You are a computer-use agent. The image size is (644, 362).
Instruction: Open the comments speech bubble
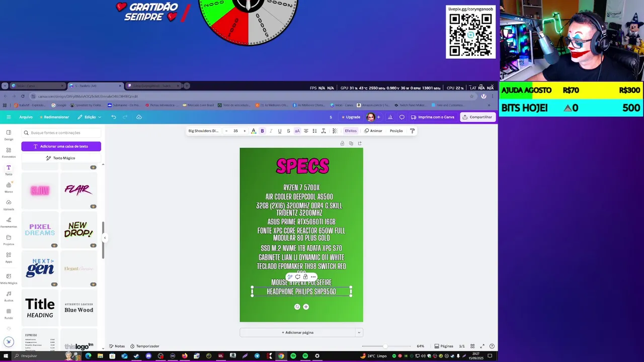[x=401, y=117]
